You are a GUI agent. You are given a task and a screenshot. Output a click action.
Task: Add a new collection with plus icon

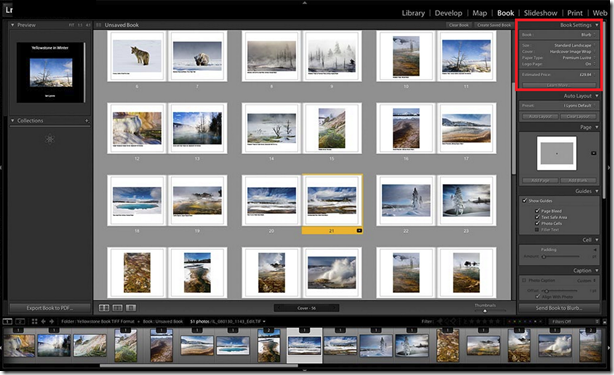[x=87, y=121]
